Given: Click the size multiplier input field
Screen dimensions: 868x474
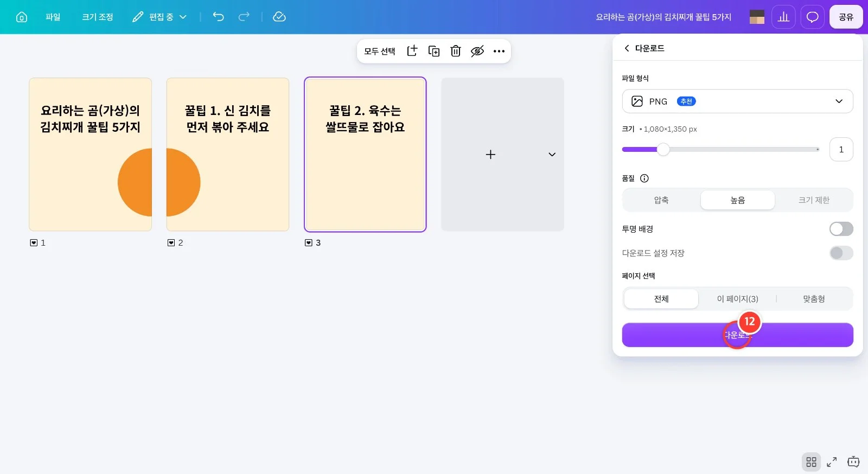Looking at the screenshot, I should click(841, 149).
